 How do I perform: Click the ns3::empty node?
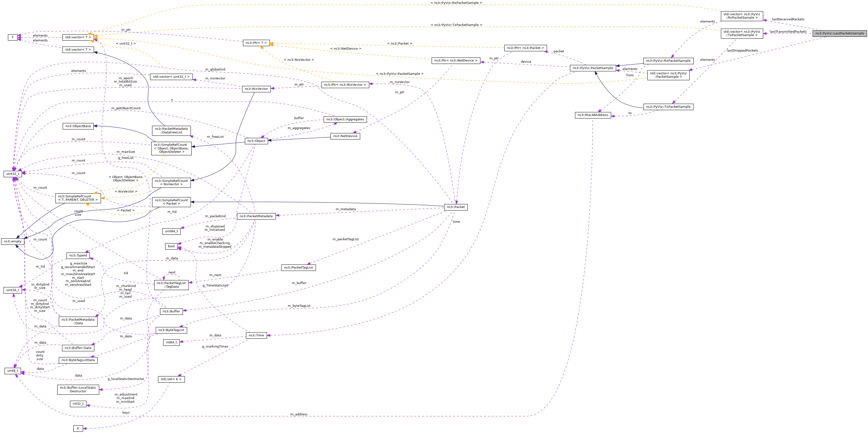tap(13, 241)
